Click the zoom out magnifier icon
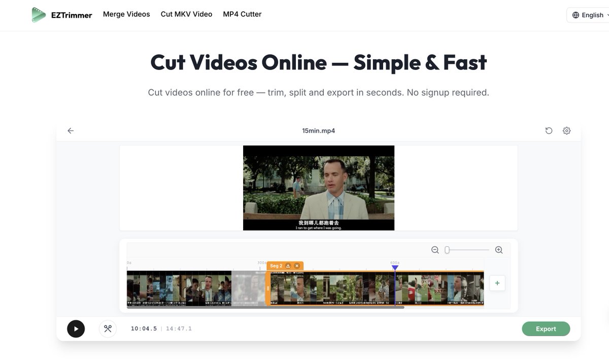 tap(435, 250)
